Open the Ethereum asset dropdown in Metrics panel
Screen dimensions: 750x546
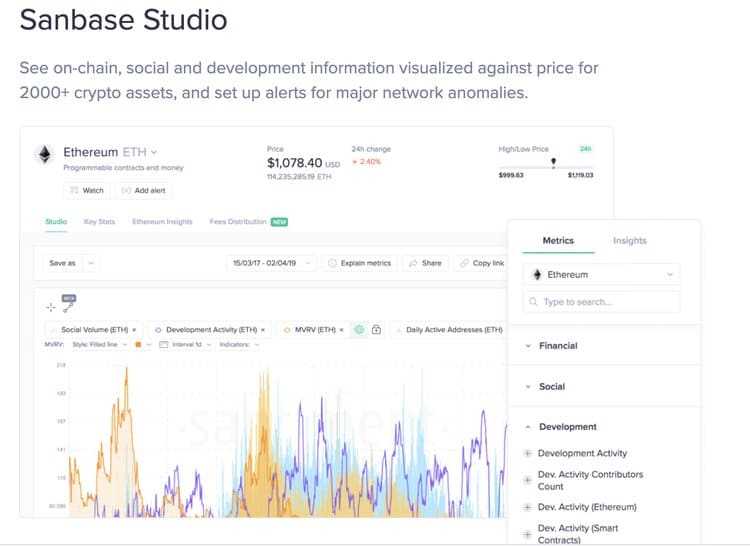click(601, 274)
